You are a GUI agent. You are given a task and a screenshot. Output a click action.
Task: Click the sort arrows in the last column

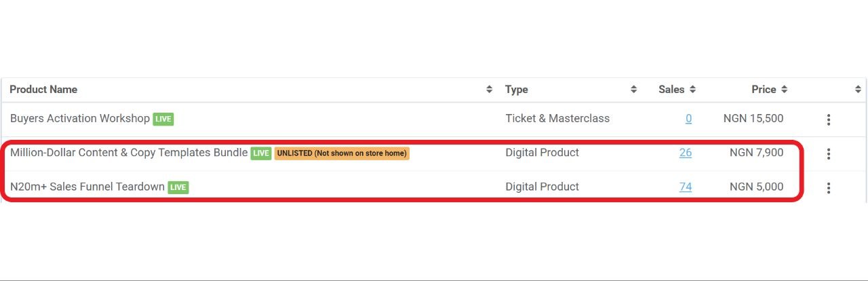pyautogui.click(x=858, y=90)
